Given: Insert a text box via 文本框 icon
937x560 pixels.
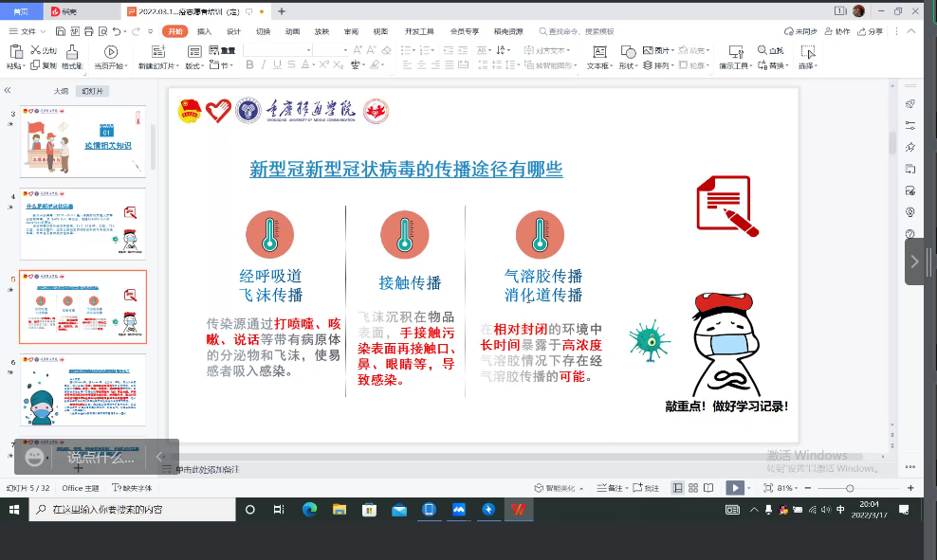Looking at the screenshot, I should coord(599,51).
